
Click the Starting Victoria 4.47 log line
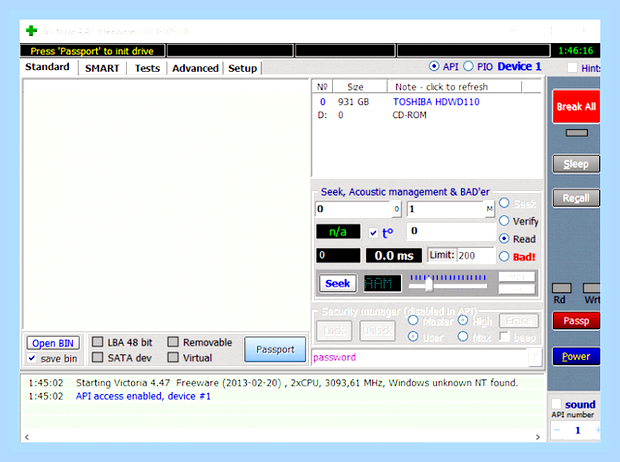point(297,383)
